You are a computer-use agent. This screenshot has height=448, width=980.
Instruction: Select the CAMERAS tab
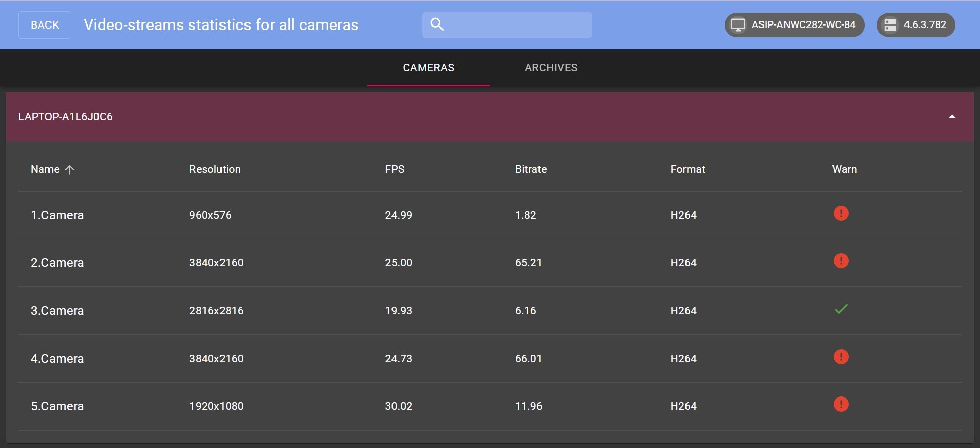(x=428, y=68)
